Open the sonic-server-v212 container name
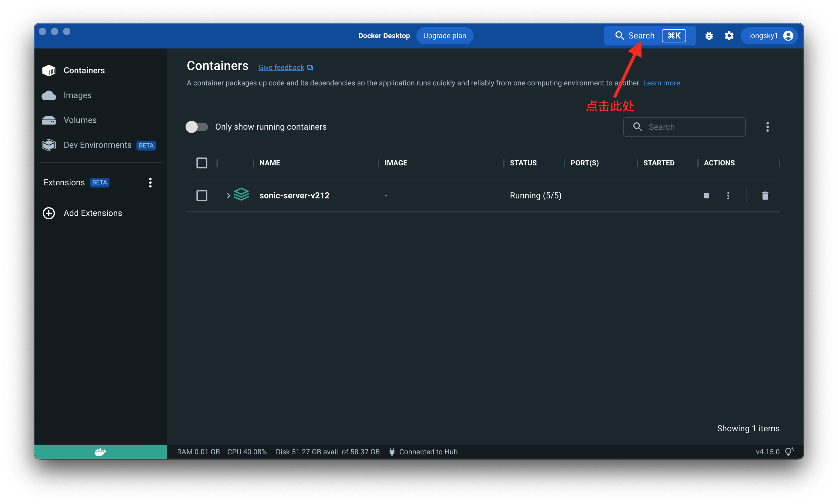 (294, 195)
